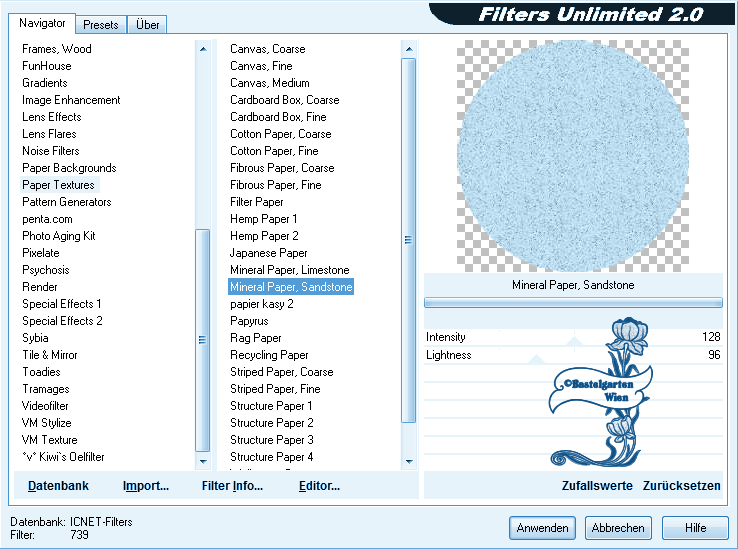Click the filter list scroll-up arrow
Viewport: 738px width, 549px height.
(409, 49)
